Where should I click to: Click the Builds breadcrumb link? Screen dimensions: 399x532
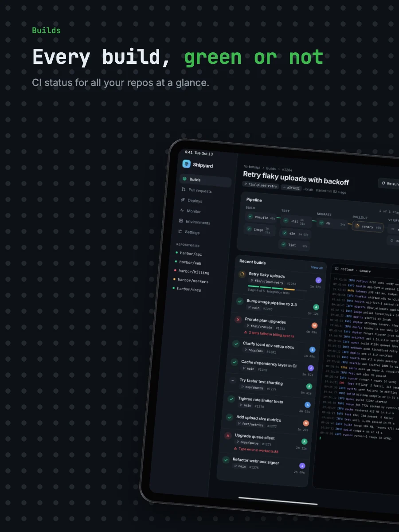(271, 169)
